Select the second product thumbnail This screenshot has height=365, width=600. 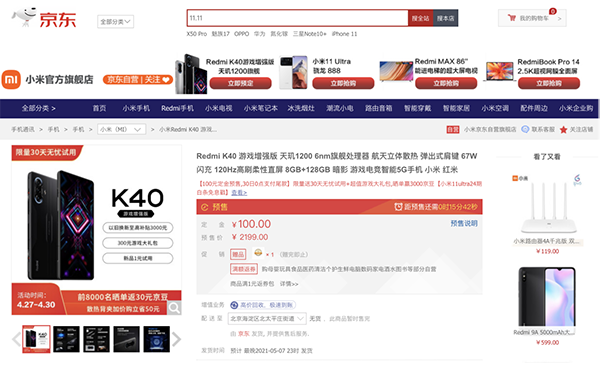[66, 339]
